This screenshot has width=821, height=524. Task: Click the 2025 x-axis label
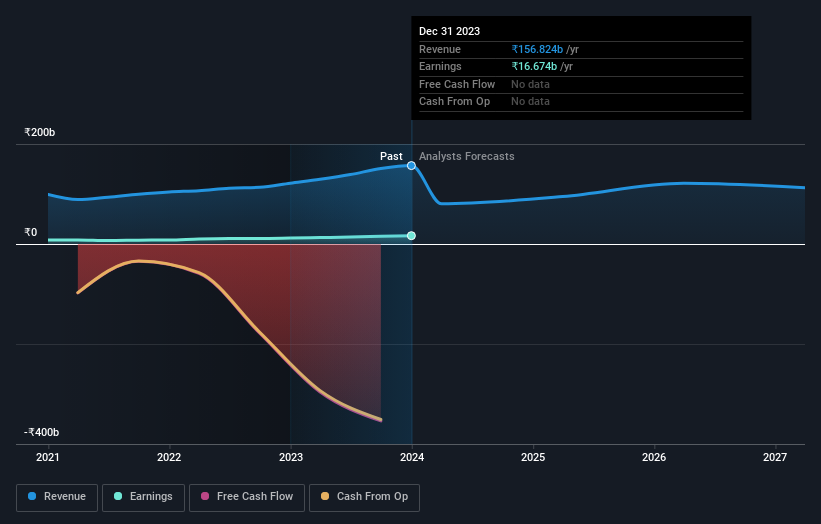533,458
